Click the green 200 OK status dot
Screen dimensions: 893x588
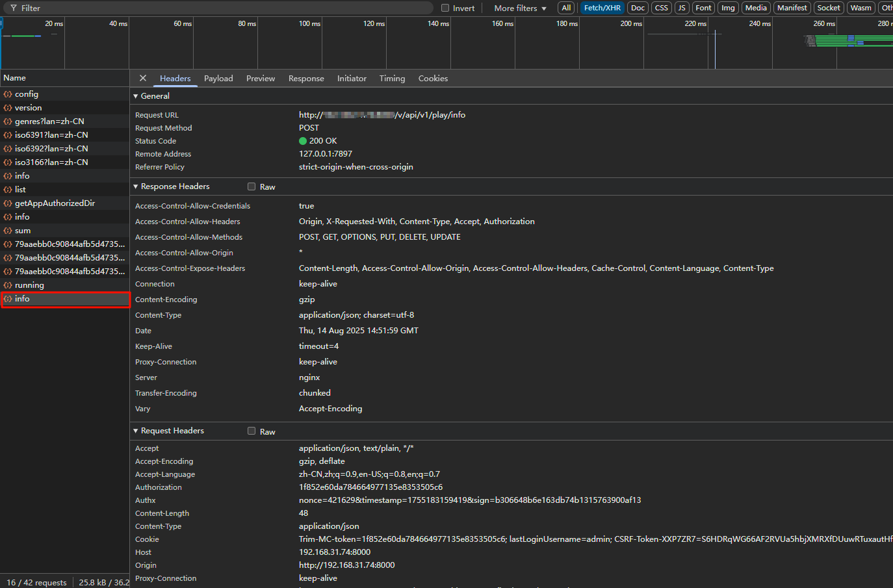(x=303, y=141)
